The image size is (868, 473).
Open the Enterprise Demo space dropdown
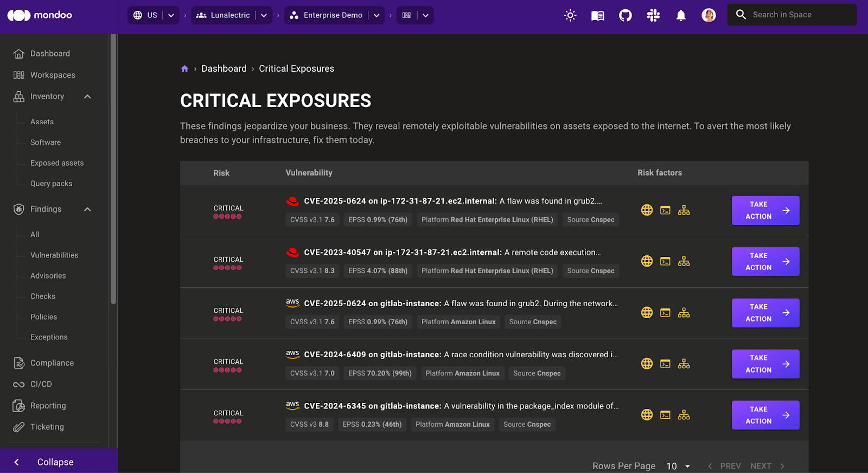coord(376,15)
